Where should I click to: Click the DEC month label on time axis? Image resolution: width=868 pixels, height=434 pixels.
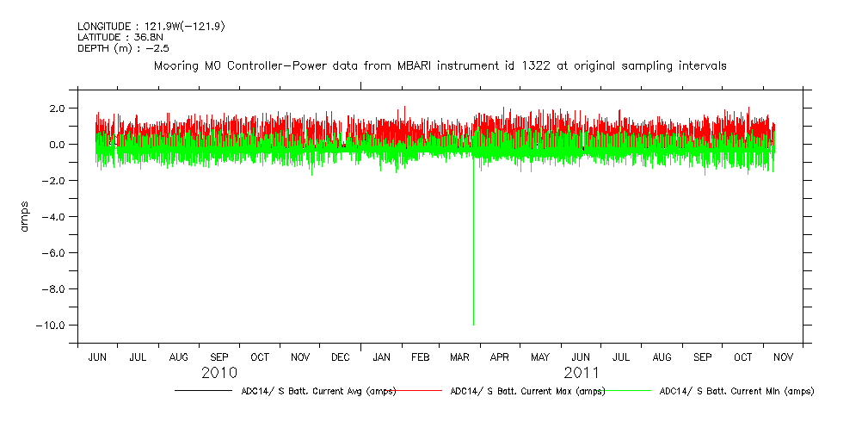[x=340, y=356]
